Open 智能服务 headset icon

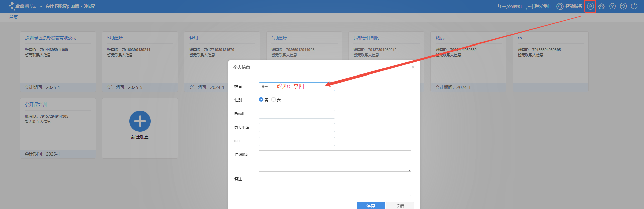[560, 7]
